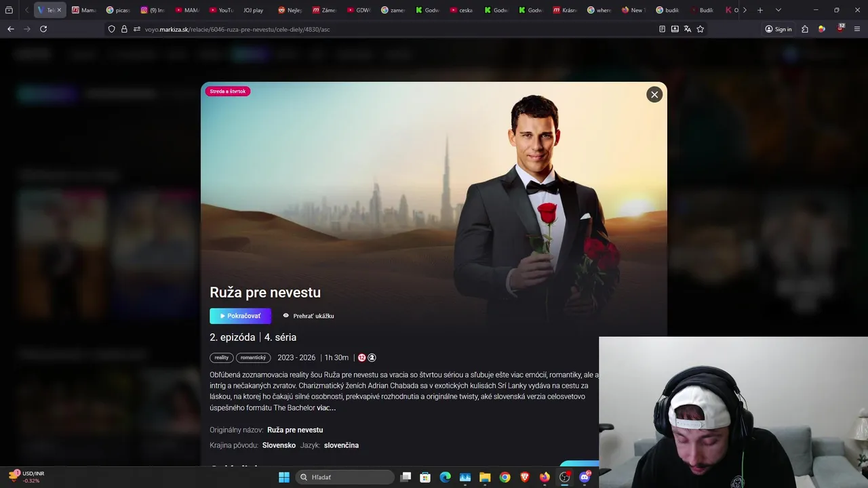Click the 2023 - 2026 year range
Viewport: 868px width, 488px height.
(296, 358)
